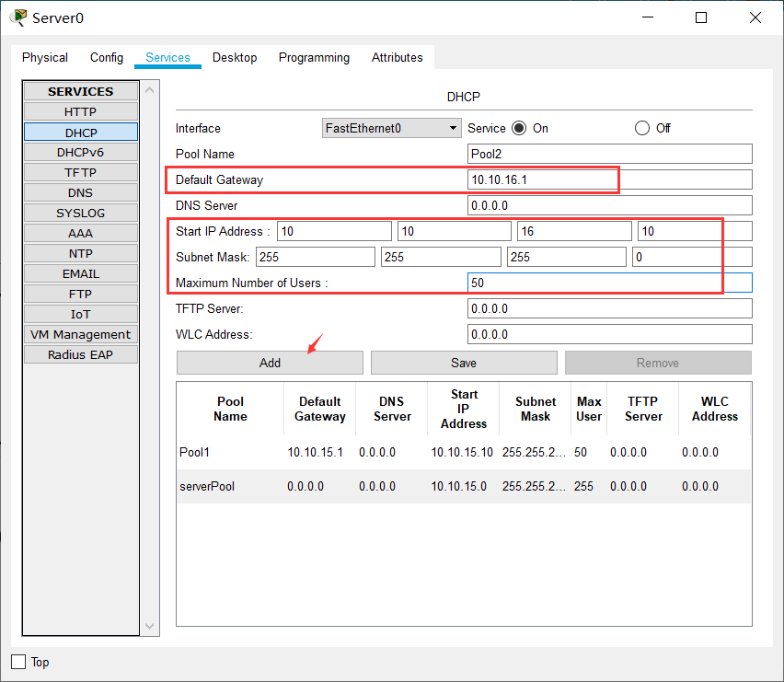
Task: Click the sidebar scroll-down arrow
Action: tap(149, 626)
